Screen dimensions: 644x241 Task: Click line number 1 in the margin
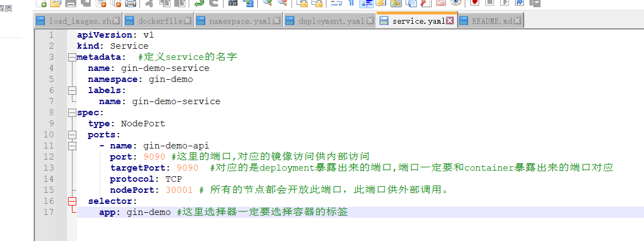(51, 34)
